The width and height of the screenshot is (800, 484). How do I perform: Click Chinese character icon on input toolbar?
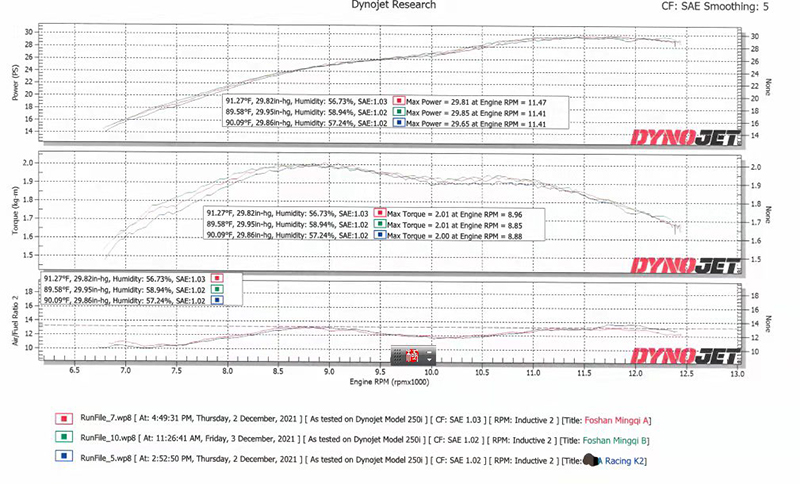pos(412,355)
